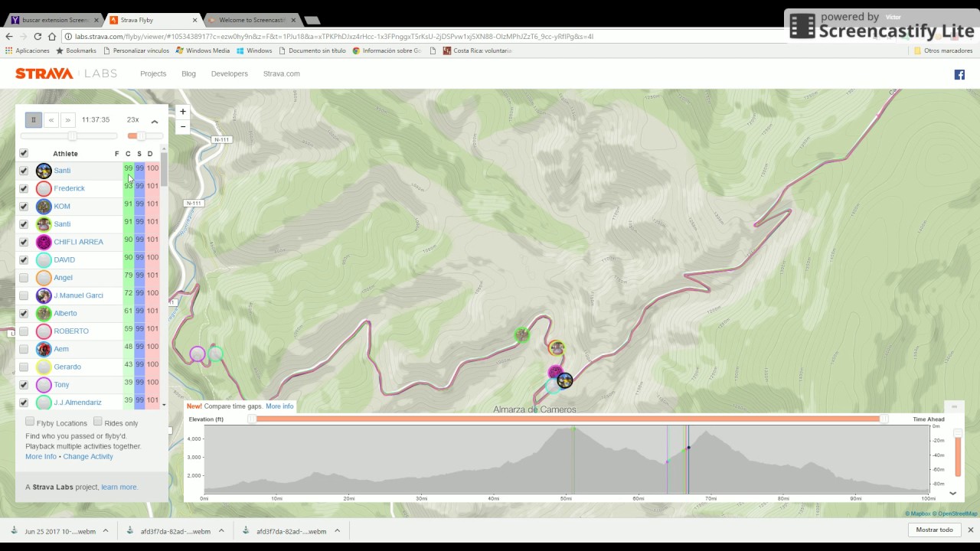This screenshot has width=980, height=551.
Task: Click the fast-forward double-arrow button
Action: pyautogui.click(x=68, y=120)
